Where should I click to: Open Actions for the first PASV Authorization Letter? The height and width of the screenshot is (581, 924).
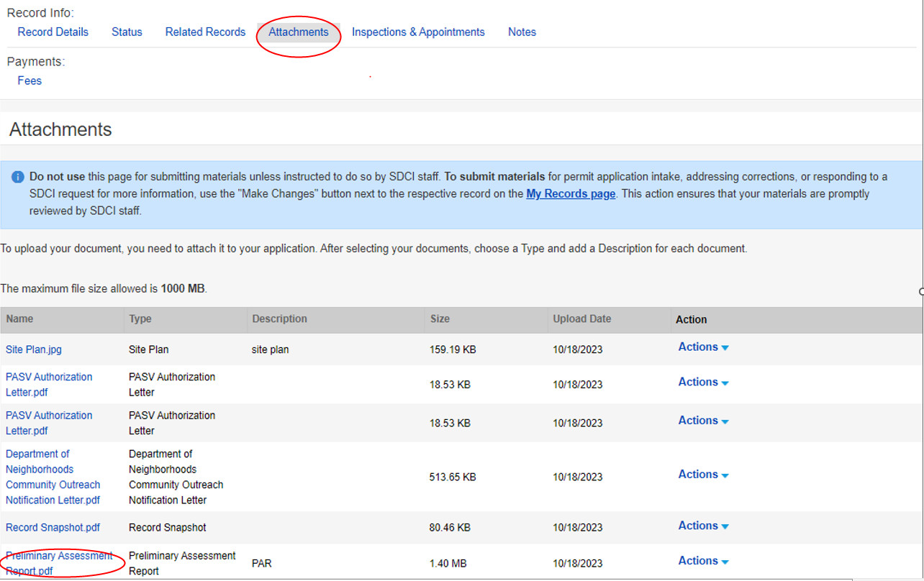click(x=698, y=382)
